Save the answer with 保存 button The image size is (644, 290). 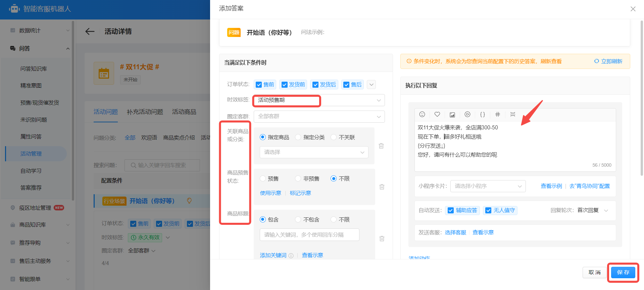click(623, 272)
